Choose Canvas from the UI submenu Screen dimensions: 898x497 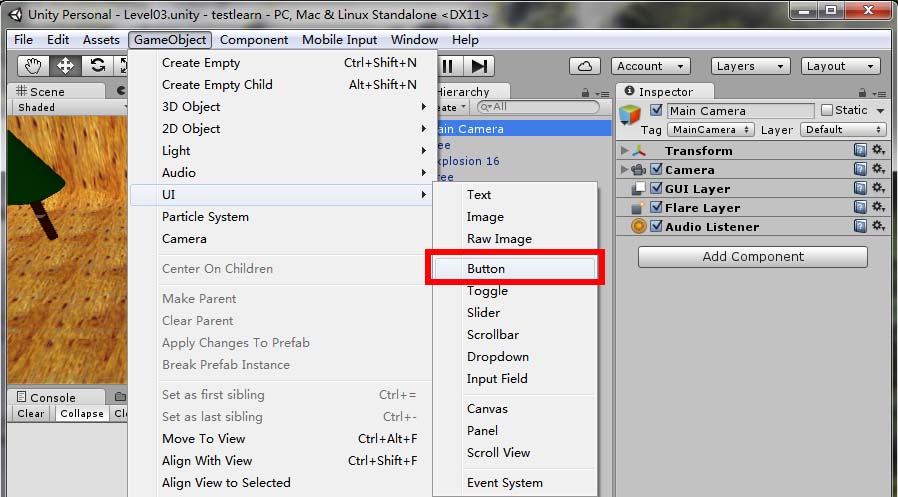tap(514, 409)
